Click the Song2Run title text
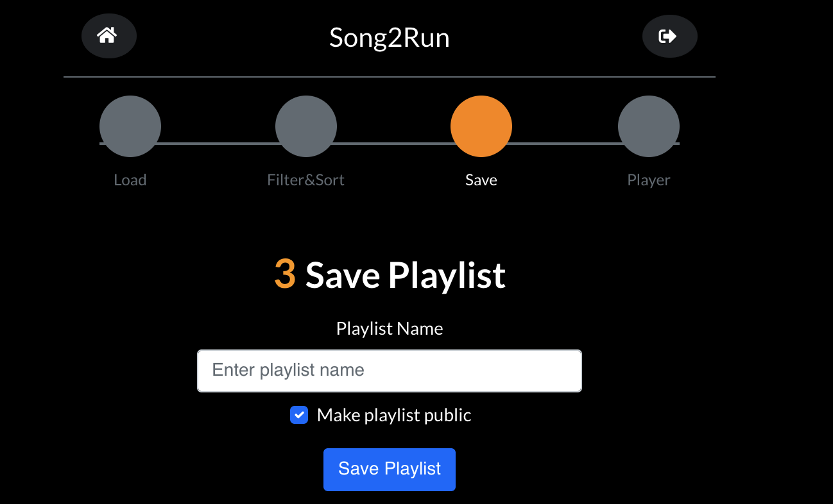833x504 pixels. click(389, 37)
